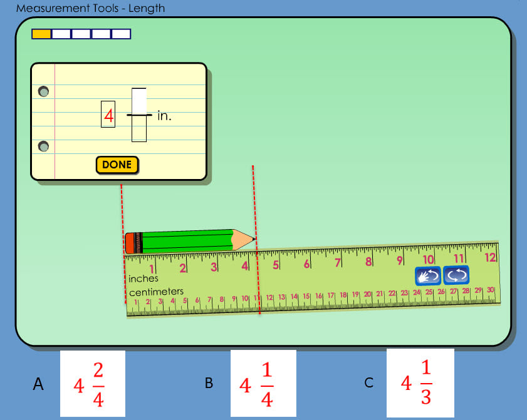Choose answer B, 4 and 1/4

click(x=263, y=384)
